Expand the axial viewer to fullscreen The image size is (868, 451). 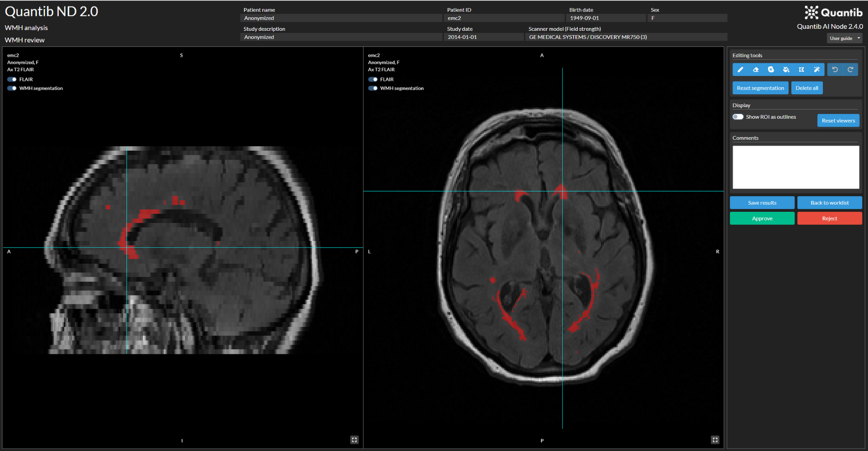tap(715, 439)
